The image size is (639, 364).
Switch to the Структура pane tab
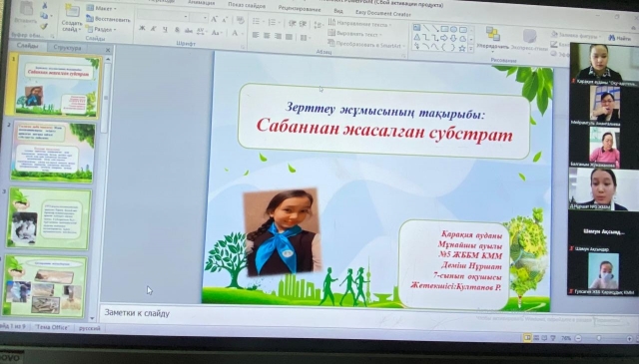(x=67, y=48)
